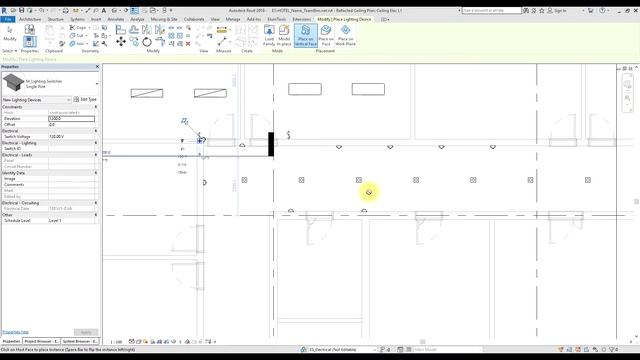640x360 pixels.
Task: Open the Properties help link
Action: [x=16, y=332]
